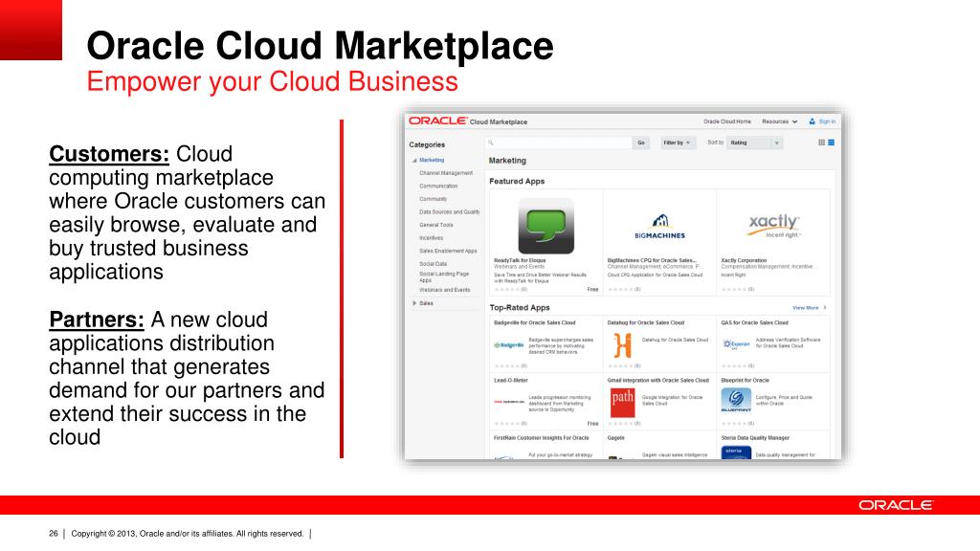Select General Tools category

point(436,225)
